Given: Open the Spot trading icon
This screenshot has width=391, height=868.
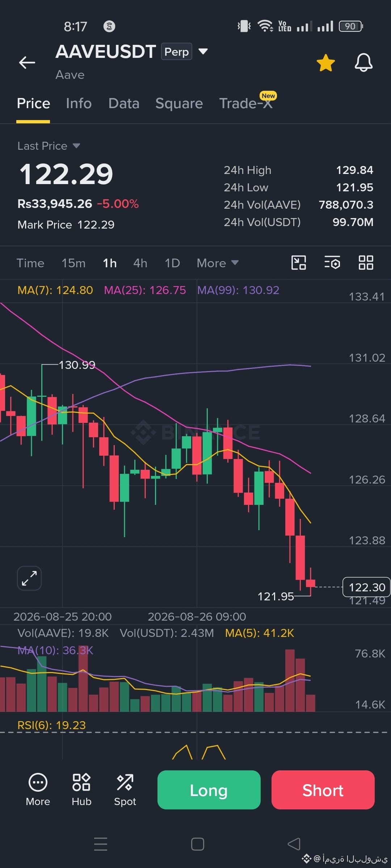Looking at the screenshot, I should [125, 790].
